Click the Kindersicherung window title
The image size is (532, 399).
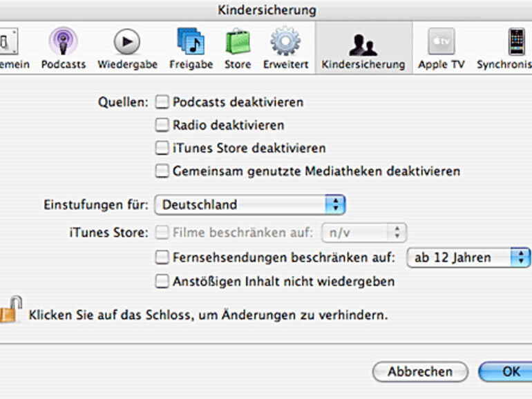tap(267, 10)
